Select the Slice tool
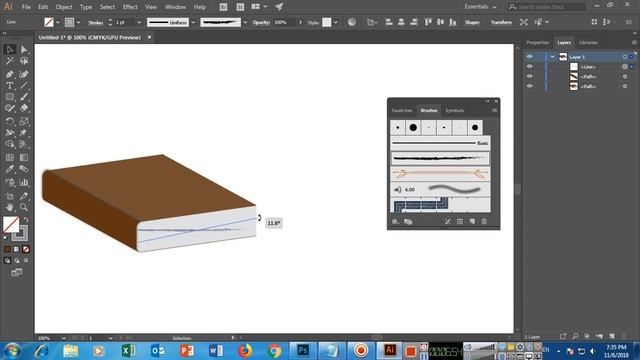 click(24, 196)
